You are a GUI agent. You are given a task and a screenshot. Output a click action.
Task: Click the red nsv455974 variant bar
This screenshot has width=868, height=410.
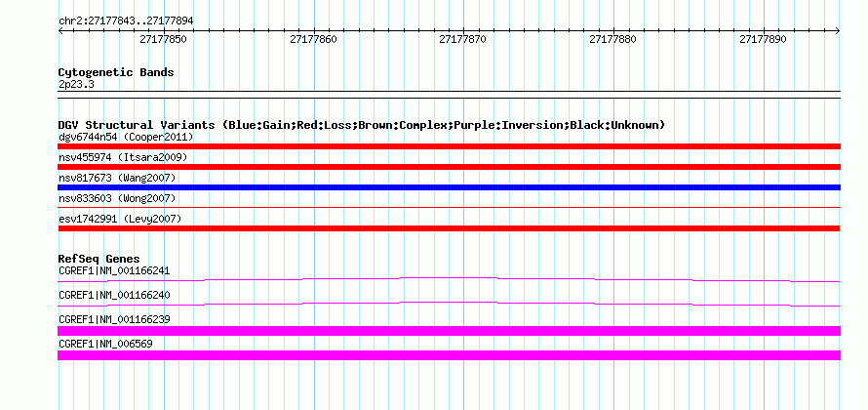(449, 167)
